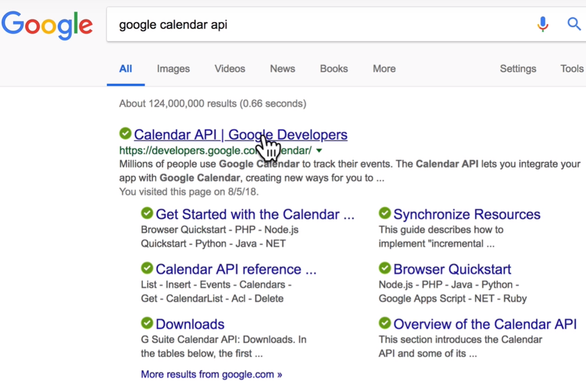Click the About 124,000,000 results text
The image size is (586, 392).
coord(213,103)
